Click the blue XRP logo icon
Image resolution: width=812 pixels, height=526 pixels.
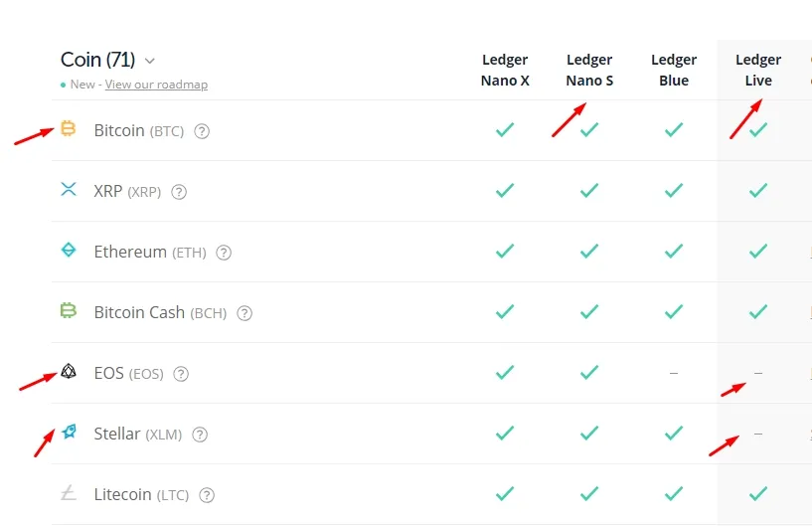[x=69, y=189]
